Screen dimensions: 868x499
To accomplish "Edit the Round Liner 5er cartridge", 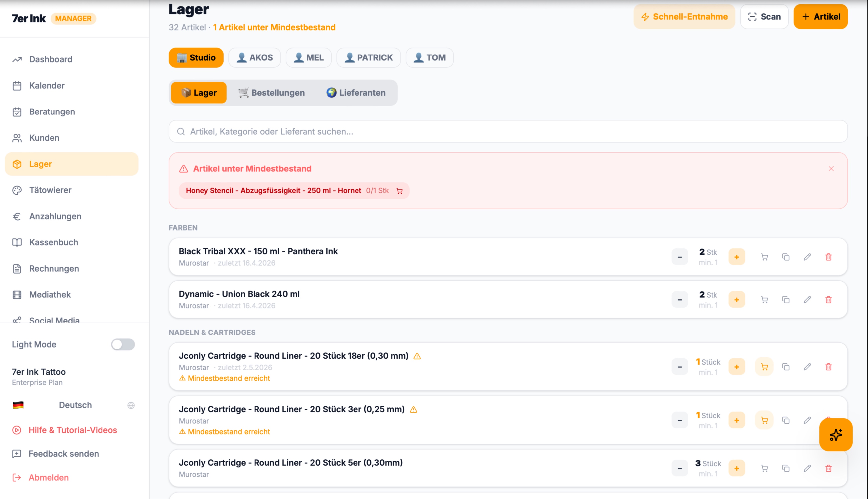I will pyautogui.click(x=807, y=468).
